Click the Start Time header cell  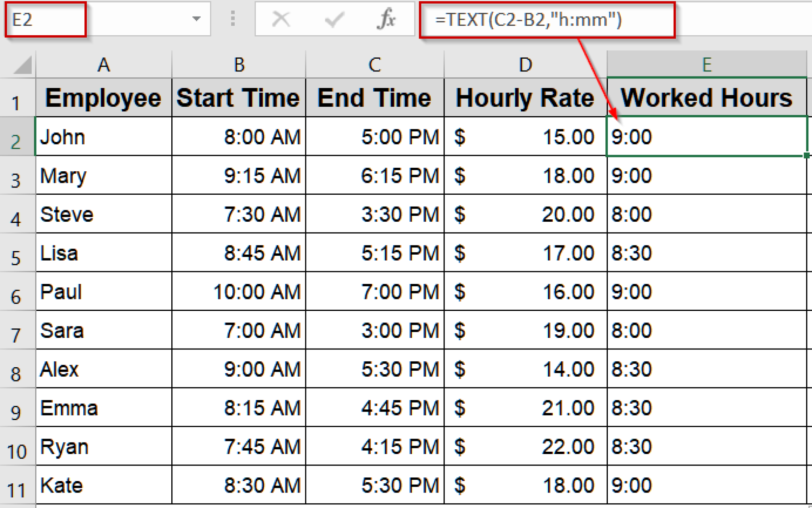click(239, 98)
